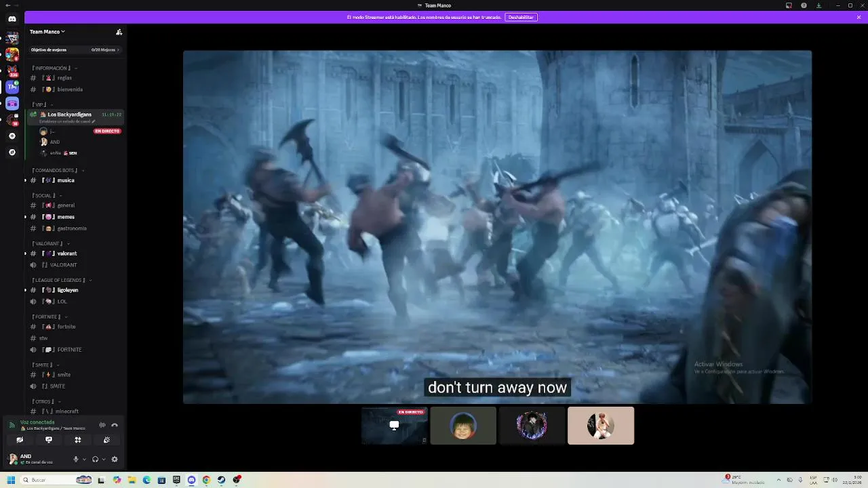Open Team Manco server dropdown menu
This screenshot has width=868, height=488.
point(47,32)
